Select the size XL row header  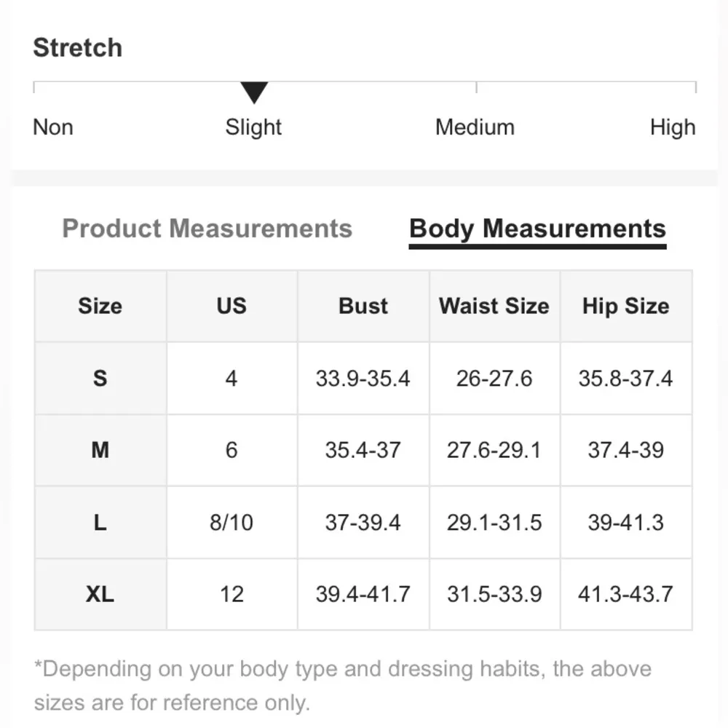point(100,594)
